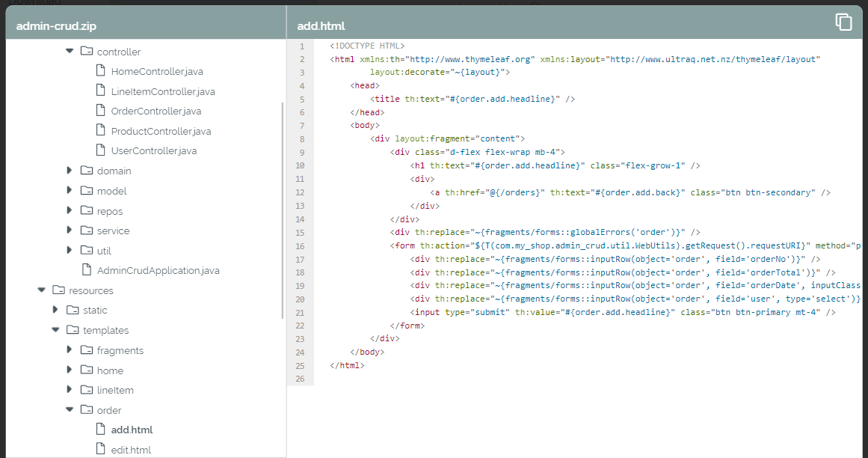Viewport: 868px width, 458px height.
Task: Click line number 26 in gutter
Action: tap(300, 379)
